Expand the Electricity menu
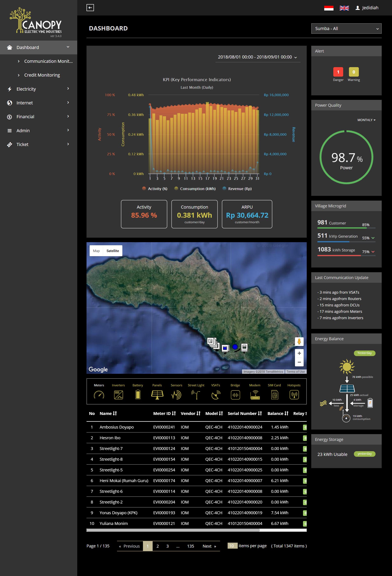 [x=39, y=89]
